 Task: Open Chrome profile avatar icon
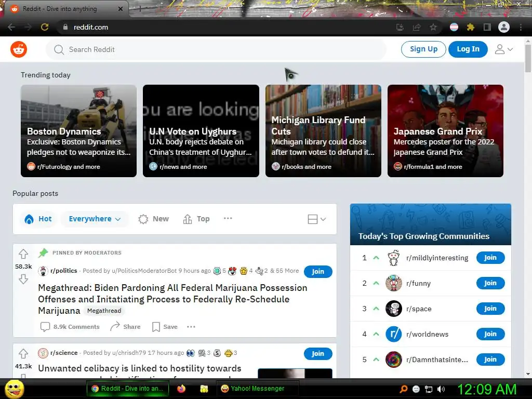(504, 27)
